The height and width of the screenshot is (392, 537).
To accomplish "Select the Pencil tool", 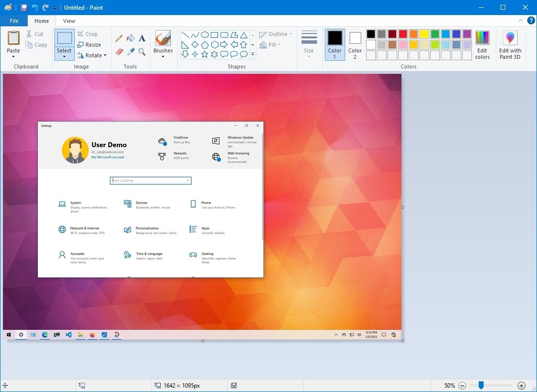I will tap(119, 38).
